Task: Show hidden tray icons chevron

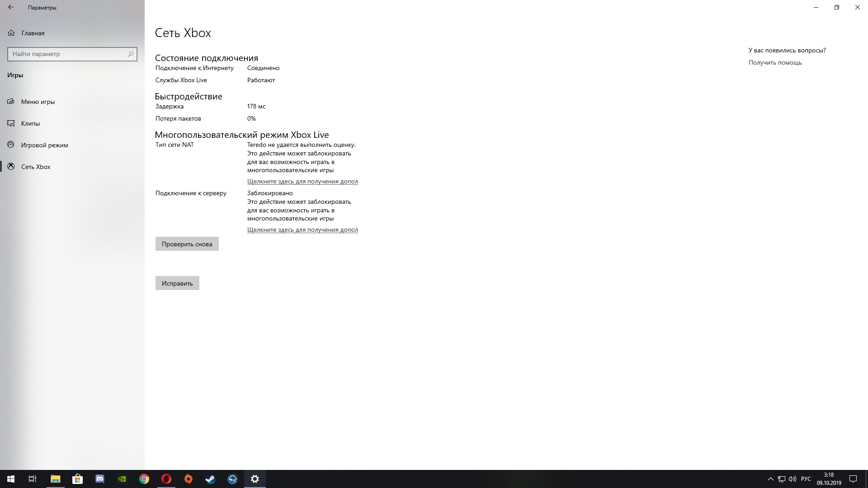Action: click(x=770, y=479)
